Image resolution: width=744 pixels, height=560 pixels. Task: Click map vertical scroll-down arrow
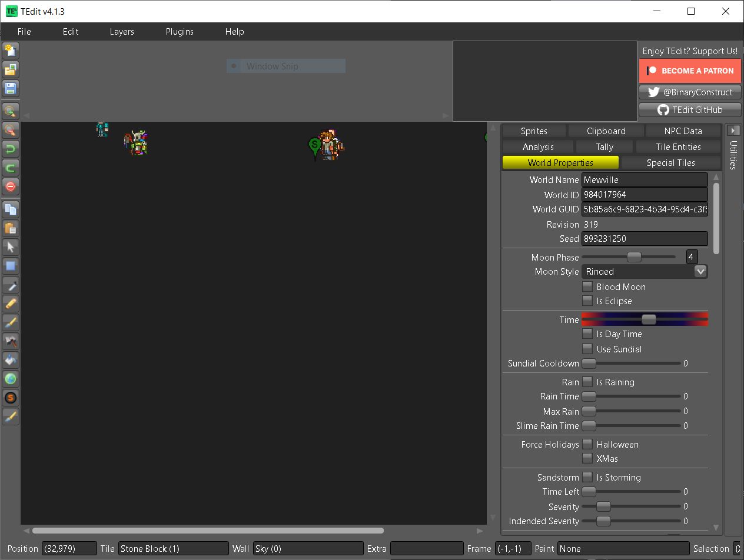pyautogui.click(x=493, y=518)
